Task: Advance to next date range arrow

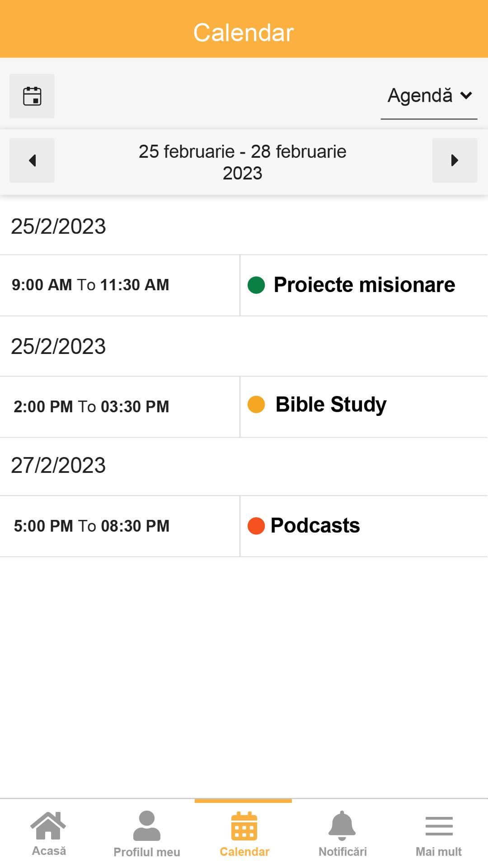Action: (455, 160)
